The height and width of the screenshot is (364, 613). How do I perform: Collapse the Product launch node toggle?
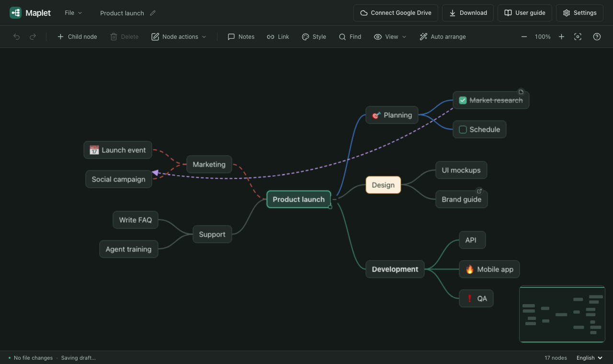(334, 199)
